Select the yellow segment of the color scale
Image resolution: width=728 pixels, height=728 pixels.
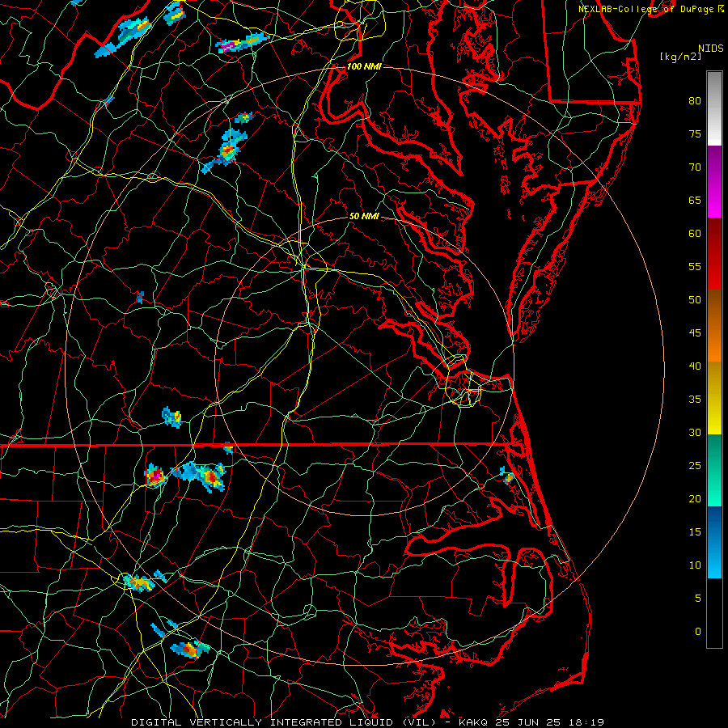point(714,398)
